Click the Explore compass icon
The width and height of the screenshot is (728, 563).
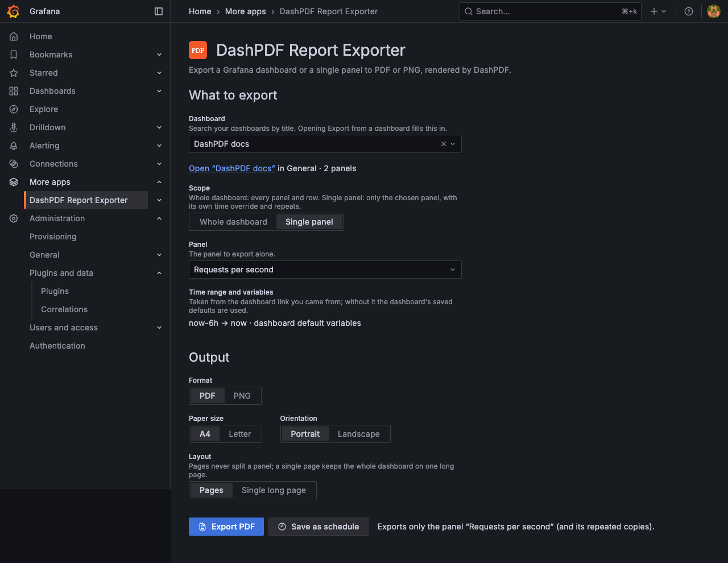click(x=14, y=109)
